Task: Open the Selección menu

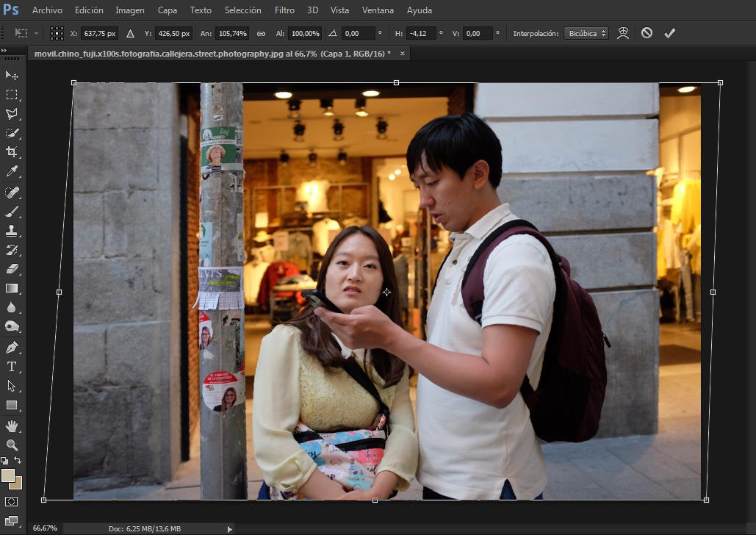Action: point(243,10)
